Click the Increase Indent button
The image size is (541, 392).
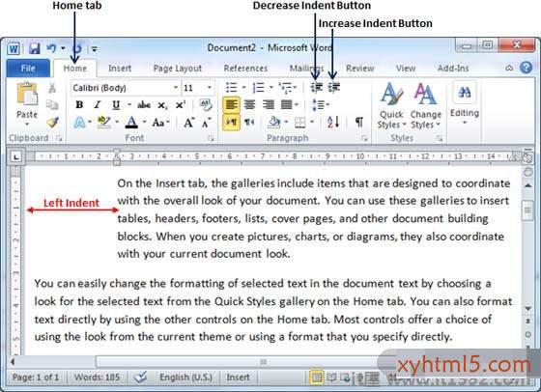334,88
